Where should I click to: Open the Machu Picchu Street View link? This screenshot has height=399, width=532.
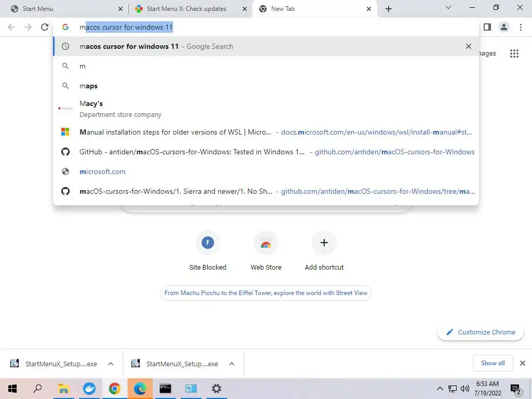pyautogui.click(x=266, y=293)
